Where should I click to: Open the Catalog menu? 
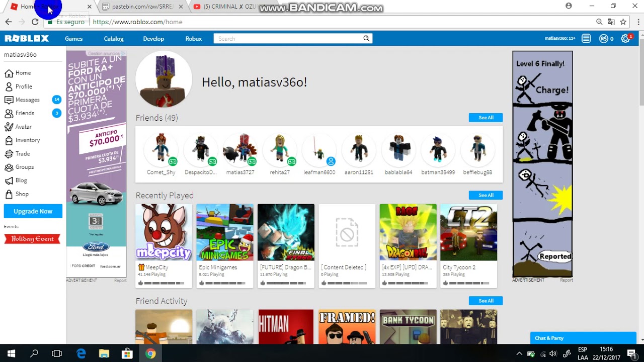click(x=114, y=39)
